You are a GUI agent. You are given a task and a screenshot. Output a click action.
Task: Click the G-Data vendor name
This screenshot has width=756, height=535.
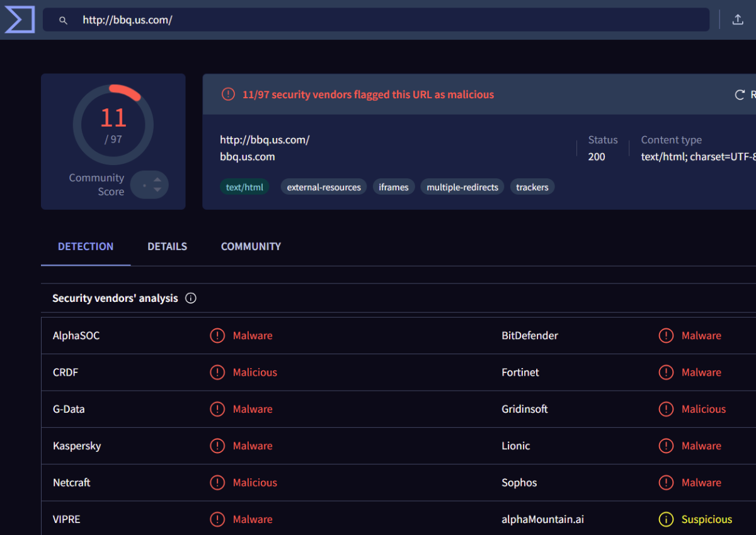point(69,409)
